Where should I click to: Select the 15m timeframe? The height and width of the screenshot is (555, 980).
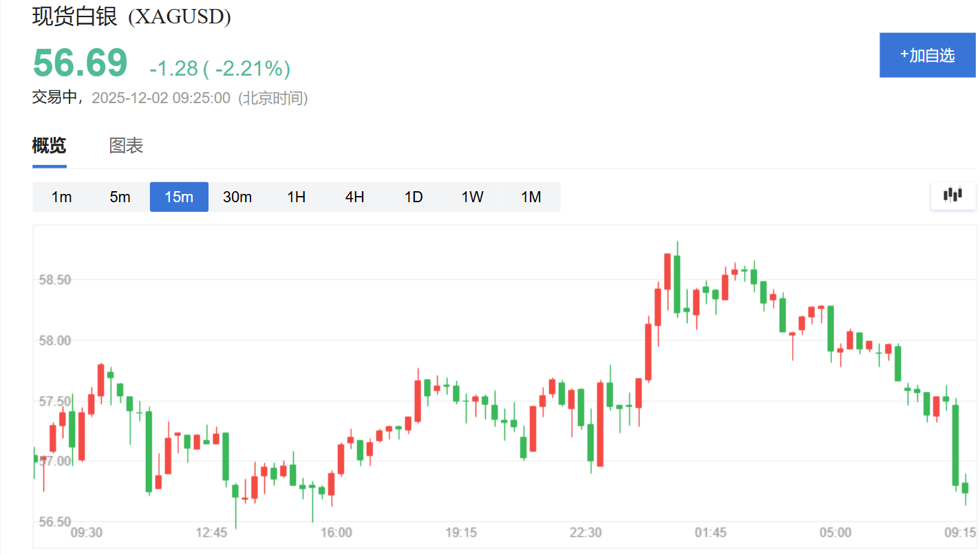[x=179, y=197]
